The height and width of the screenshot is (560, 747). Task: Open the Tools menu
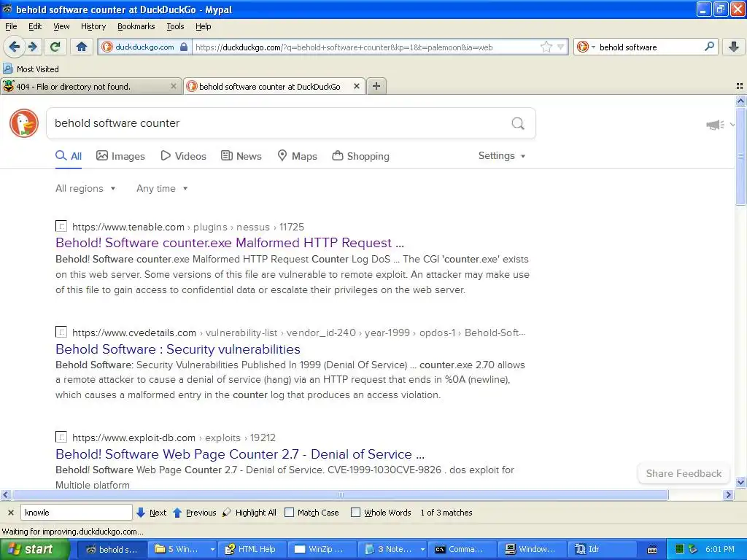click(x=175, y=26)
